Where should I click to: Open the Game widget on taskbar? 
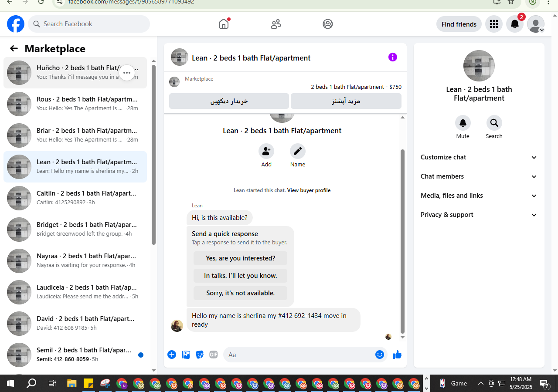coord(454,383)
